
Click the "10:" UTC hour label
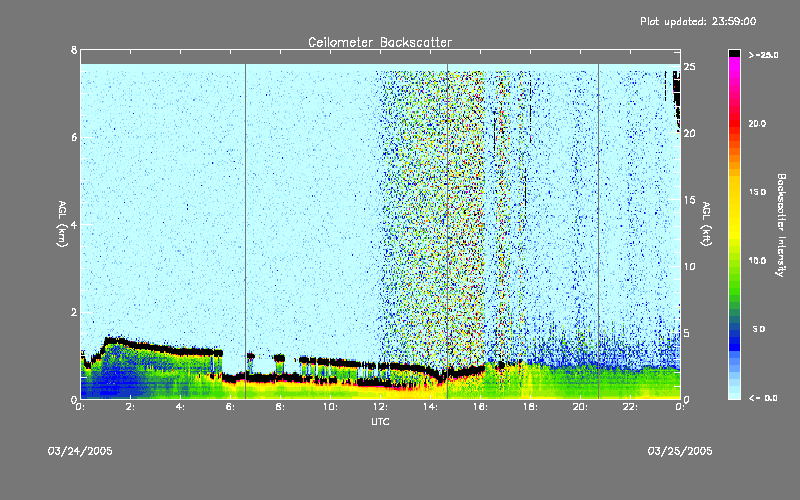tap(330, 407)
